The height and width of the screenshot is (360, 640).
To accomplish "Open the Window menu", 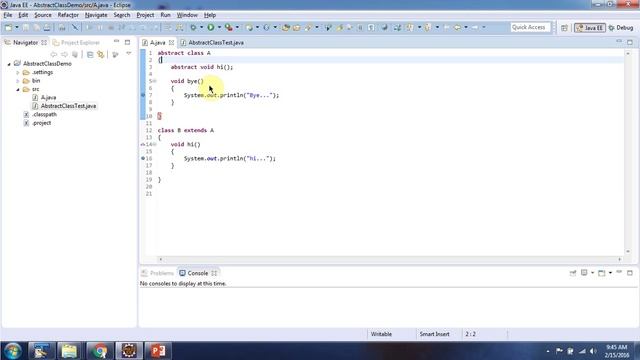I will (x=187, y=15).
